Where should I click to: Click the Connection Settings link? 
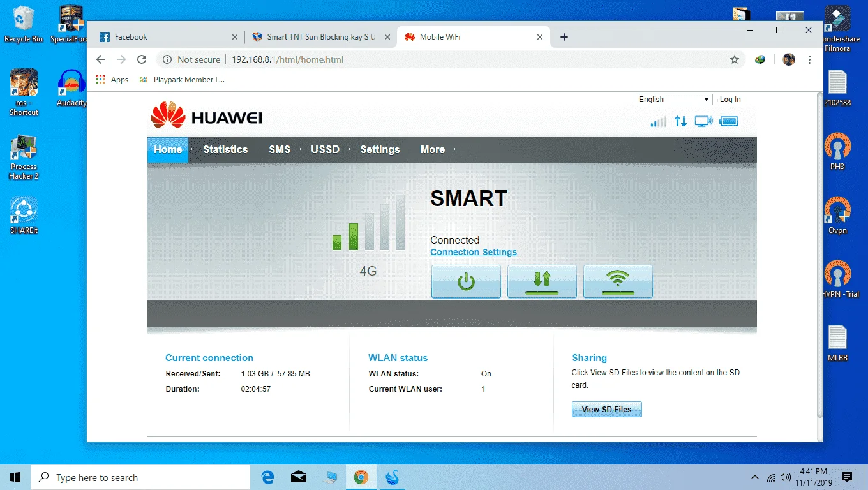click(474, 252)
